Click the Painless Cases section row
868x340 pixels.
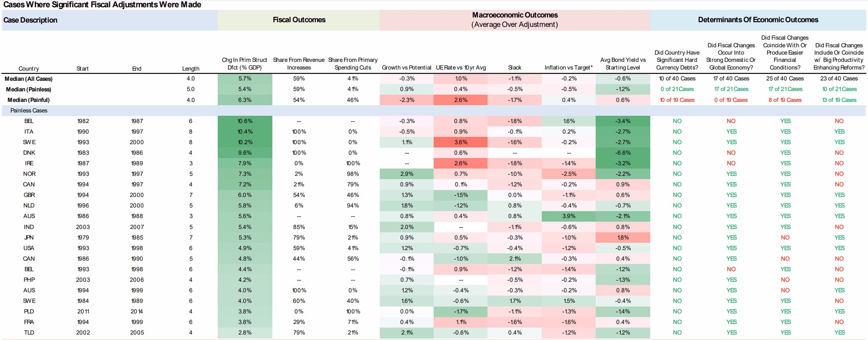pos(434,110)
